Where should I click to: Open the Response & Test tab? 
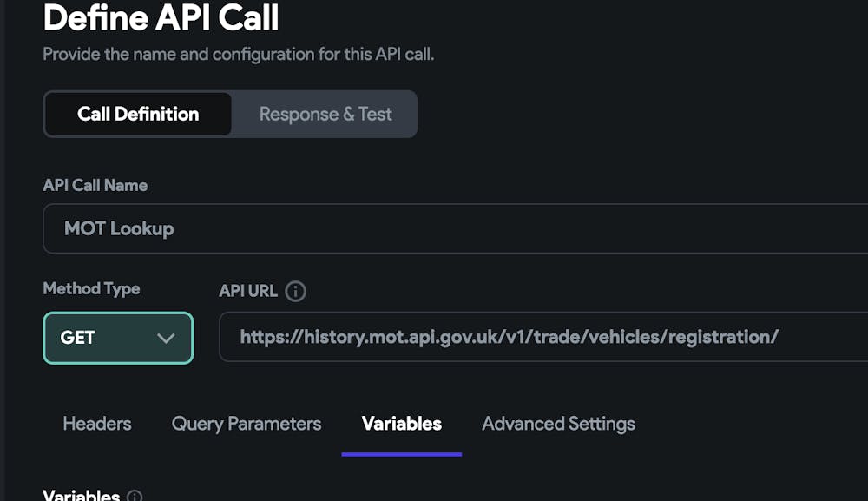click(325, 114)
